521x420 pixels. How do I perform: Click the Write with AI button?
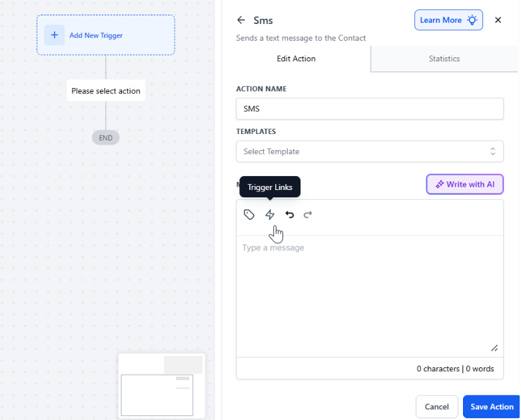point(464,184)
